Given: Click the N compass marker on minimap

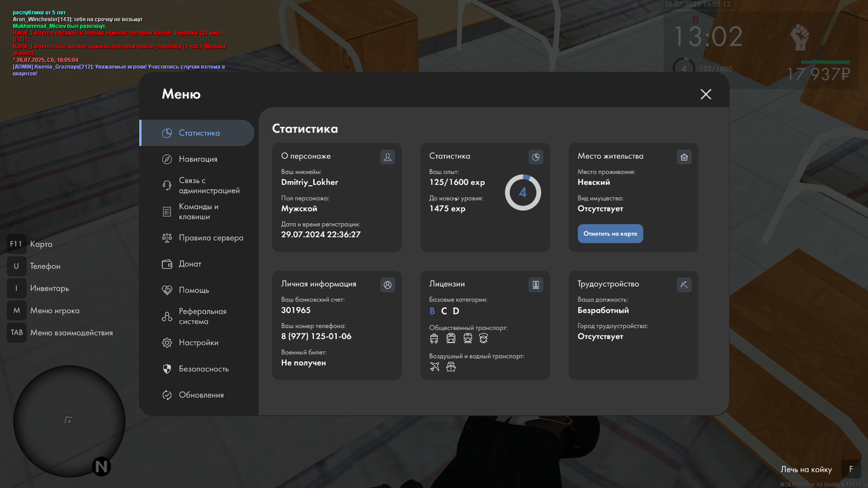Looking at the screenshot, I should coord(102,466).
